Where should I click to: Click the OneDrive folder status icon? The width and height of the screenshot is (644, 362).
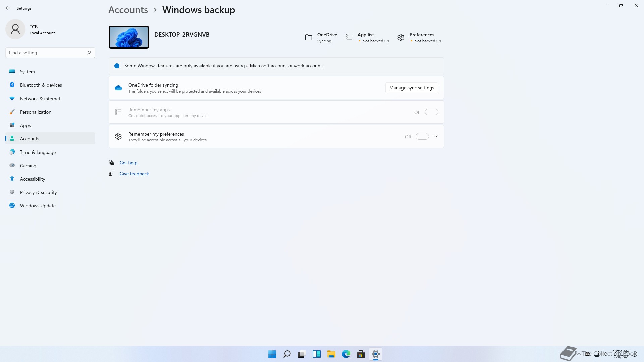click(309, 38)
